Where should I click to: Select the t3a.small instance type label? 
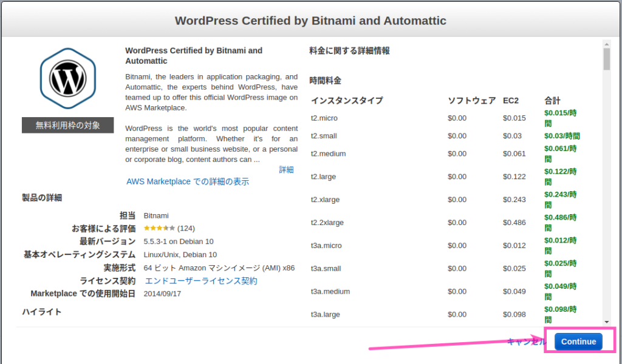(326, 269)
